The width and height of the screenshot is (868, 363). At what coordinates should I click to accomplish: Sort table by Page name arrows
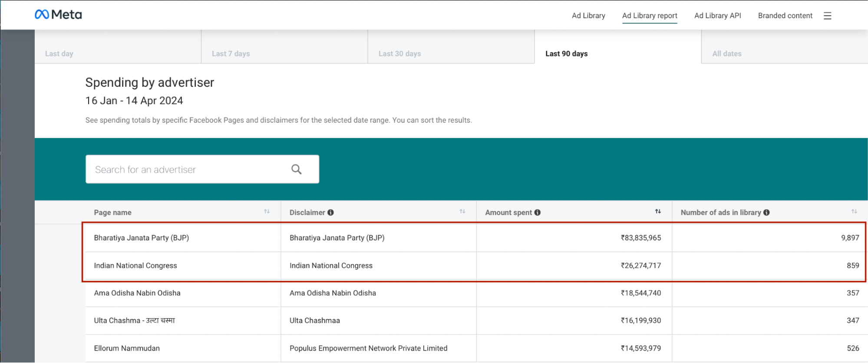point(267,212)
